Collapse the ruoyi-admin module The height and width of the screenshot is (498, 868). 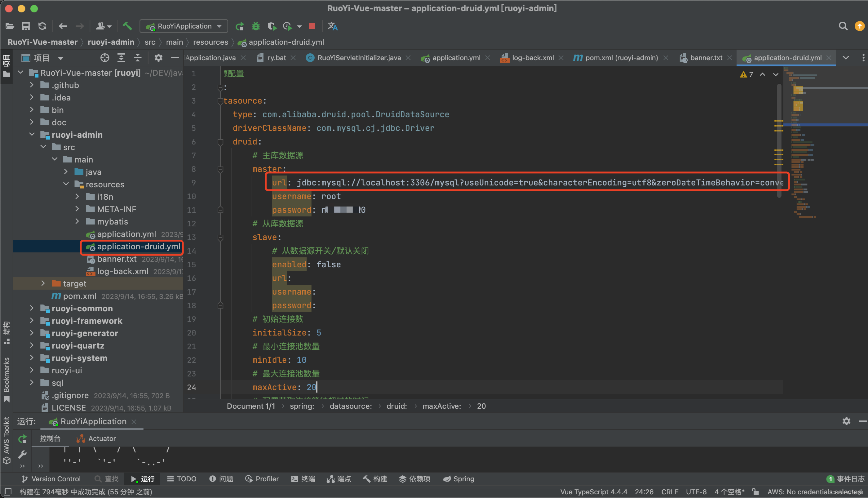(x=31, y=134)
